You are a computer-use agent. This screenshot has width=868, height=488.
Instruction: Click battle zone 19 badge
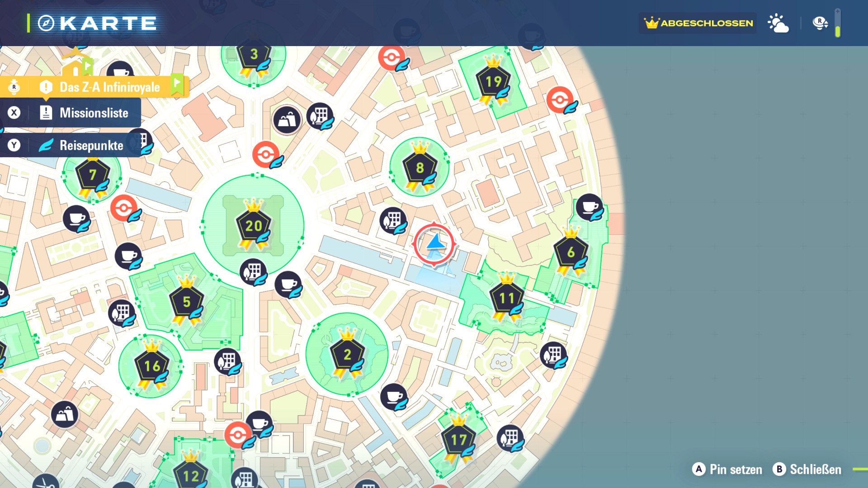click(493, 82)
